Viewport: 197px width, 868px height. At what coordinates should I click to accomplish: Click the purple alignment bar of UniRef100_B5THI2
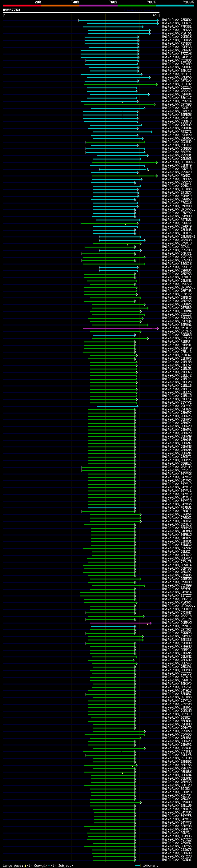[121, 329]
